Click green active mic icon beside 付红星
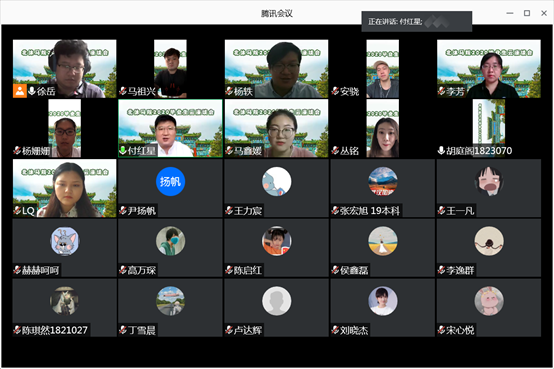The height and width of the screenshot is (369, 554). (123, 151)
